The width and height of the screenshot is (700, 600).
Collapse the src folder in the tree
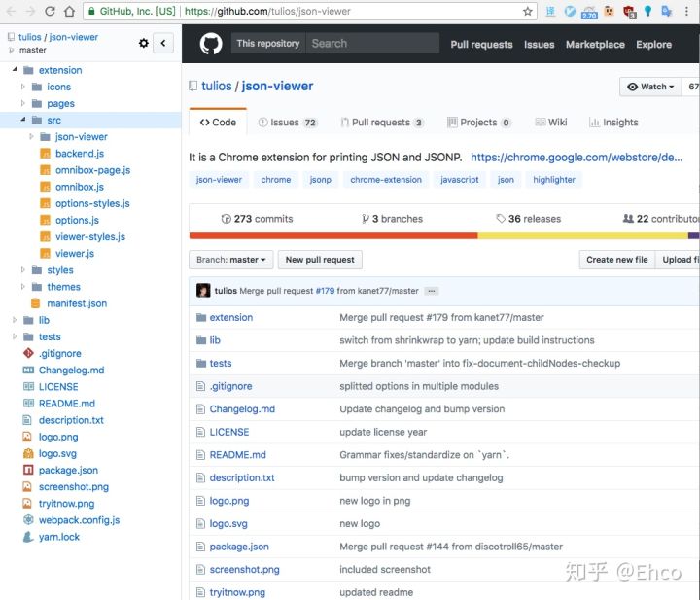click(x=23, y=120)
